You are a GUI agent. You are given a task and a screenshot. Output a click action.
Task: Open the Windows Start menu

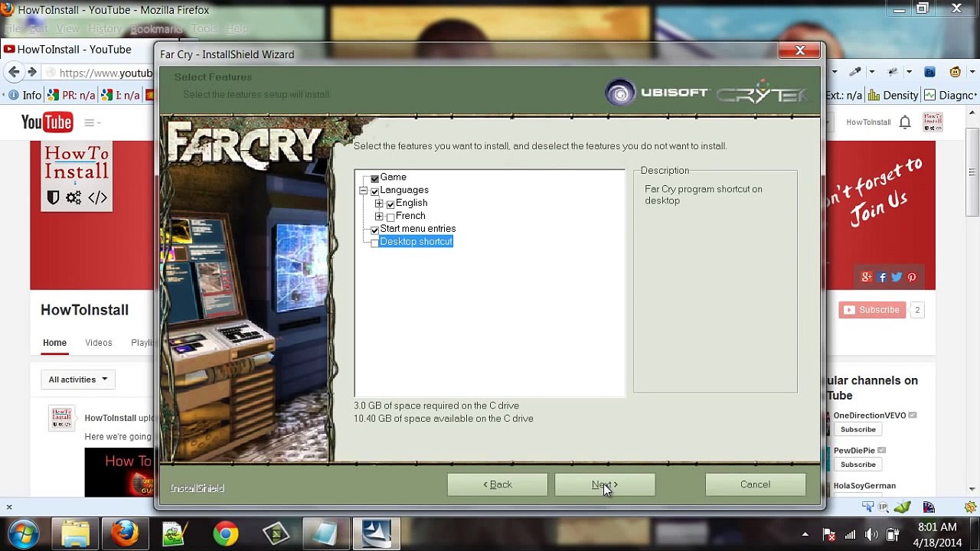(x=23, y=533)
